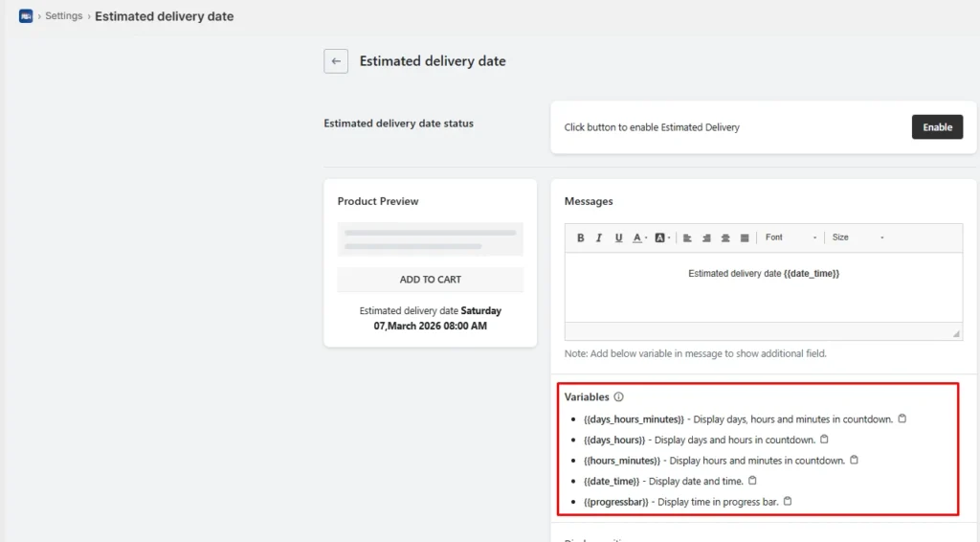The width and height of the screenshot is (980, 542).
Task: Align message text to the left
Action: tap(687, 237)
